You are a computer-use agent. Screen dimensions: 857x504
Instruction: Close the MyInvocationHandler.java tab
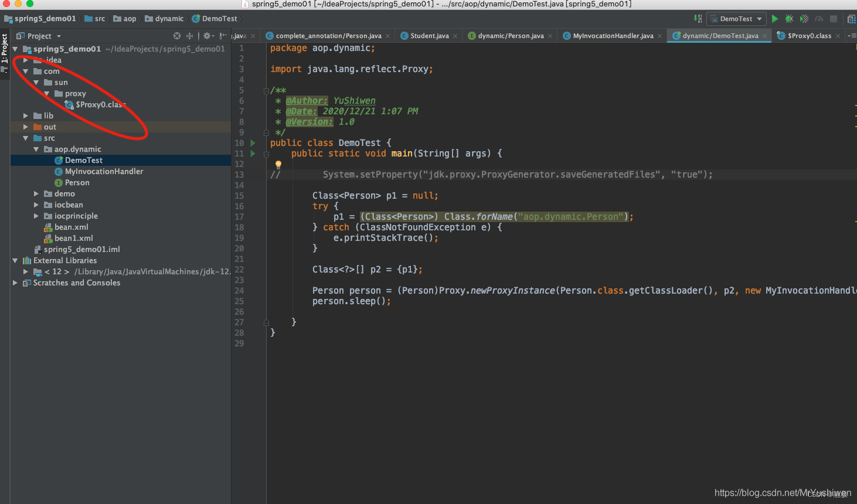659,36
